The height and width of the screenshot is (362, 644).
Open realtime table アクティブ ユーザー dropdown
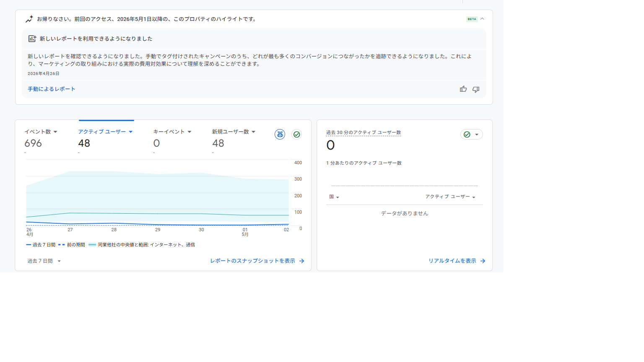[x=450, y=197]
